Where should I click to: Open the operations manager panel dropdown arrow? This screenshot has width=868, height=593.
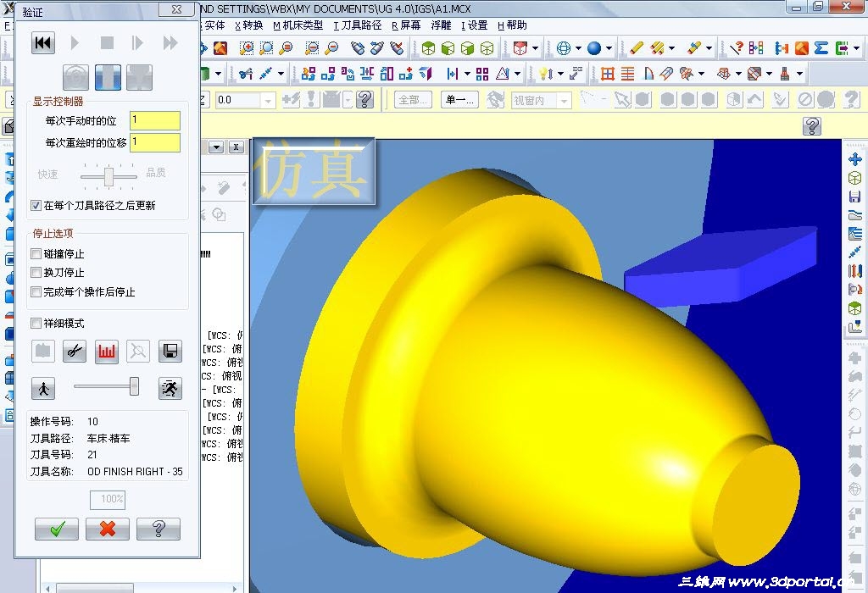(216, 147)
